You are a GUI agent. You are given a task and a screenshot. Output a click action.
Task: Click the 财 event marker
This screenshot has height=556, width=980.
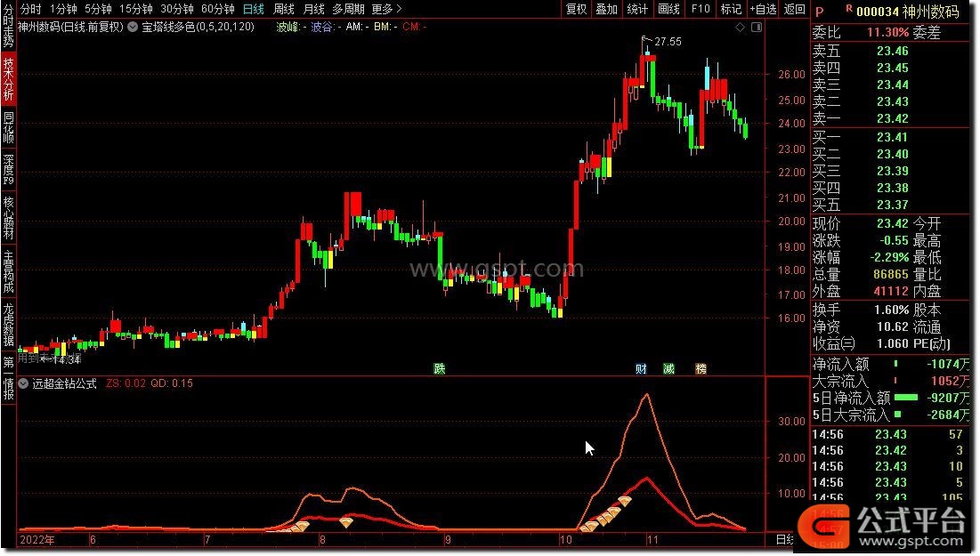641,368
